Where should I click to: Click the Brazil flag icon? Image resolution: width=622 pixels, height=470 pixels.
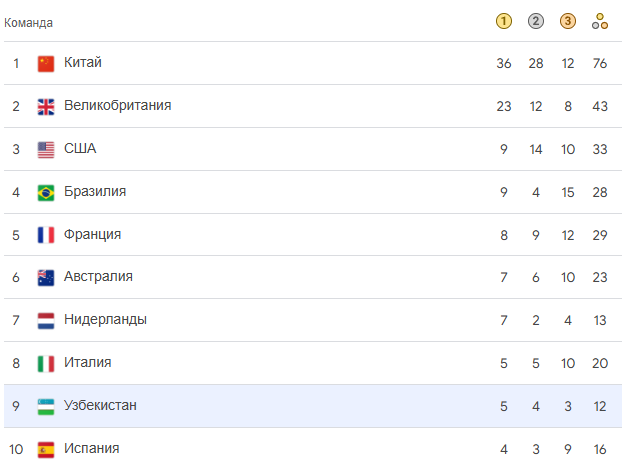(46, 192)
